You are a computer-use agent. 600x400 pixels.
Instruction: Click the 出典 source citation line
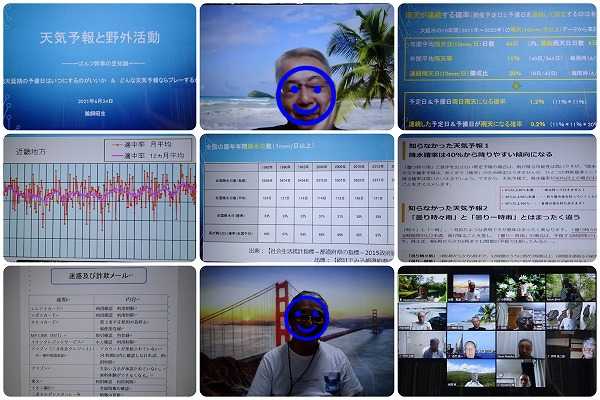click(x=321, y=251)
